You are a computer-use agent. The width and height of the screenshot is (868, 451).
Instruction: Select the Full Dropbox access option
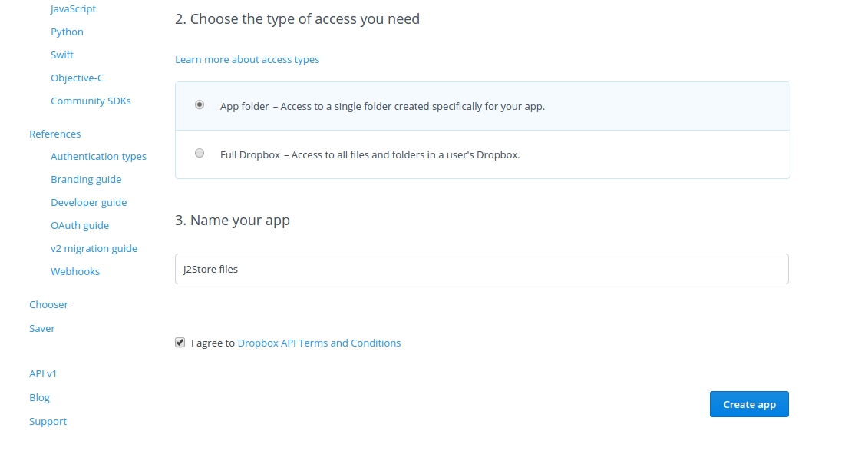(x=200, y=154)
